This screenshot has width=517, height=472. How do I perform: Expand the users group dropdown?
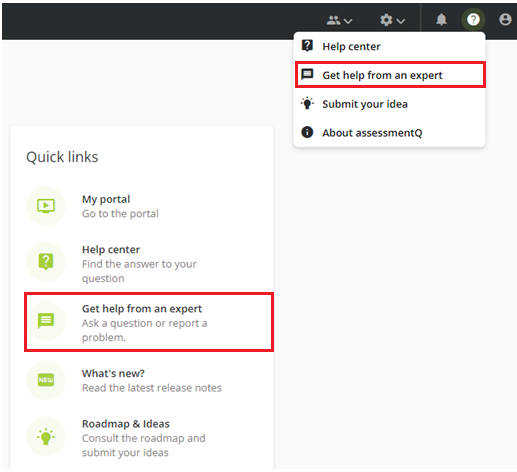(339, 21)
